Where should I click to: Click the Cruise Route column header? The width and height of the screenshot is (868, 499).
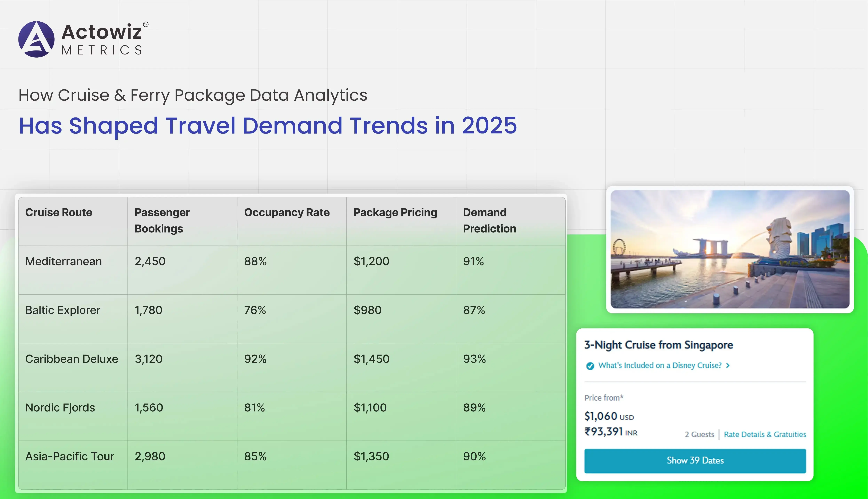59,213
